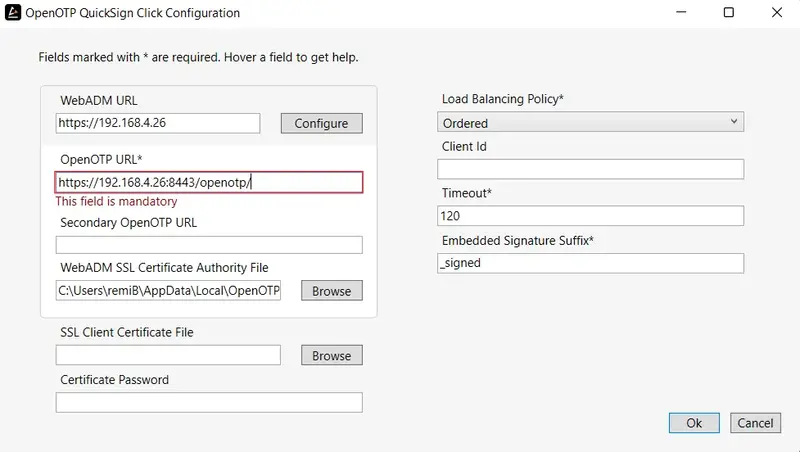Click the WebADM SSL Certificate Authority File path field

tap(168, 290)
